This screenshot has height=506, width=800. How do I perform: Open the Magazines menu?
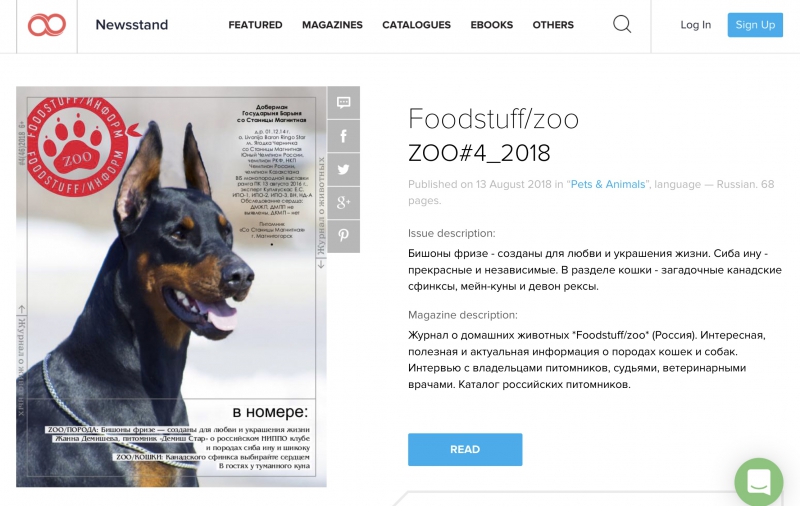(x=332, y=24)
